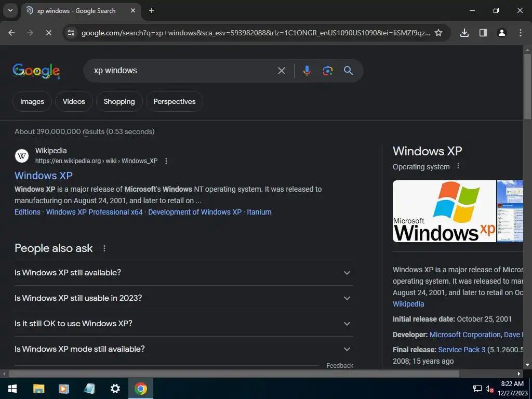Open Service Pack 3 link
The width and height of the screenshot is (532, 399).
(x=461, y=350)
